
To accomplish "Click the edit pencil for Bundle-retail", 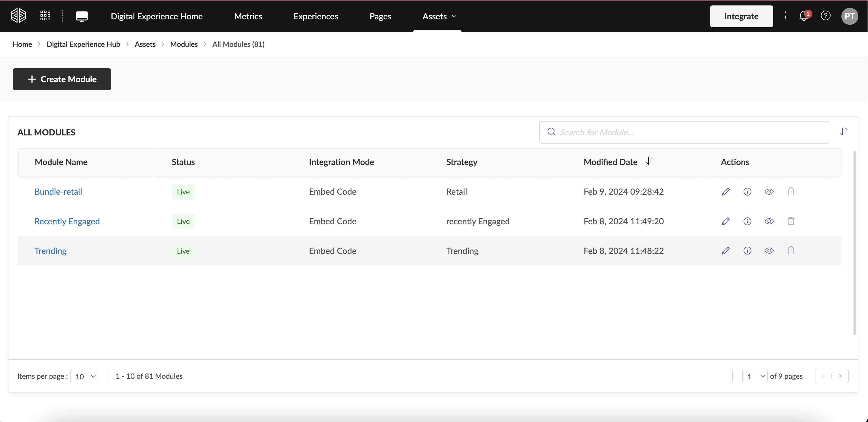I will pyautogui.click(x=725, y=192).
